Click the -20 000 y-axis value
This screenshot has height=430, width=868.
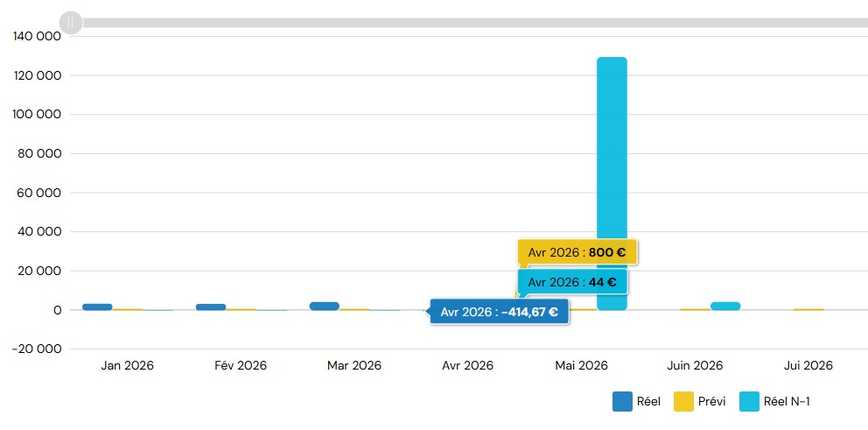click(37, 349)
